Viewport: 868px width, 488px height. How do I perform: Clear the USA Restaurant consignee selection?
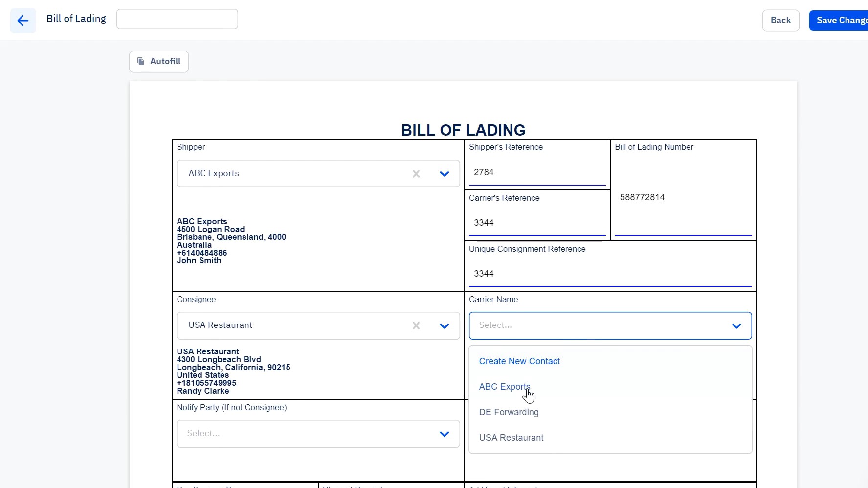416,325
